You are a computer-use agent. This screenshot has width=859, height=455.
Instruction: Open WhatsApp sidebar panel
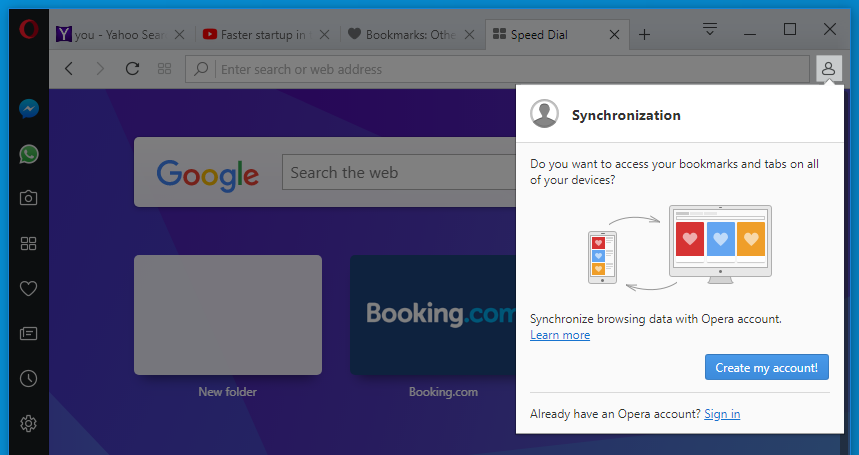point(29,154)
